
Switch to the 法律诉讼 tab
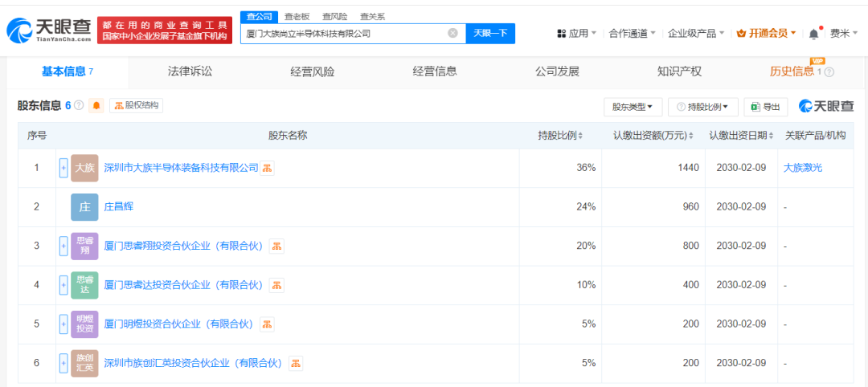pyautogui.click(x=190, y=71)
